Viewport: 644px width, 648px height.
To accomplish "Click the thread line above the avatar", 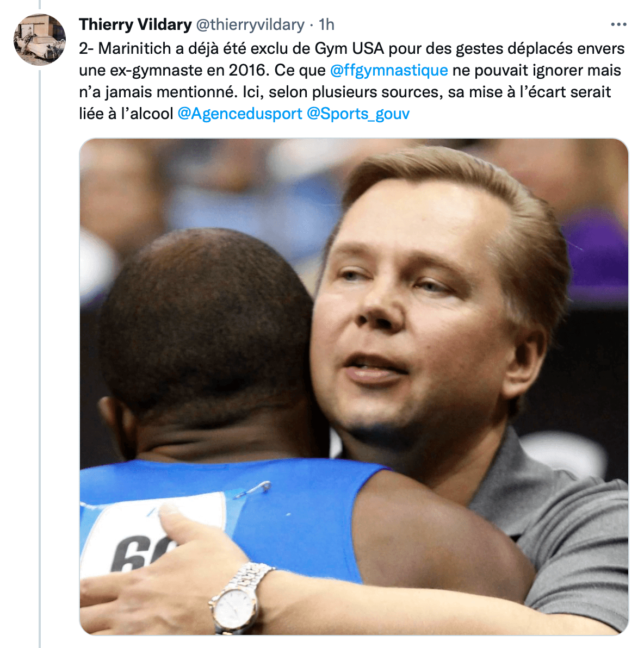I will click(40, 4).
